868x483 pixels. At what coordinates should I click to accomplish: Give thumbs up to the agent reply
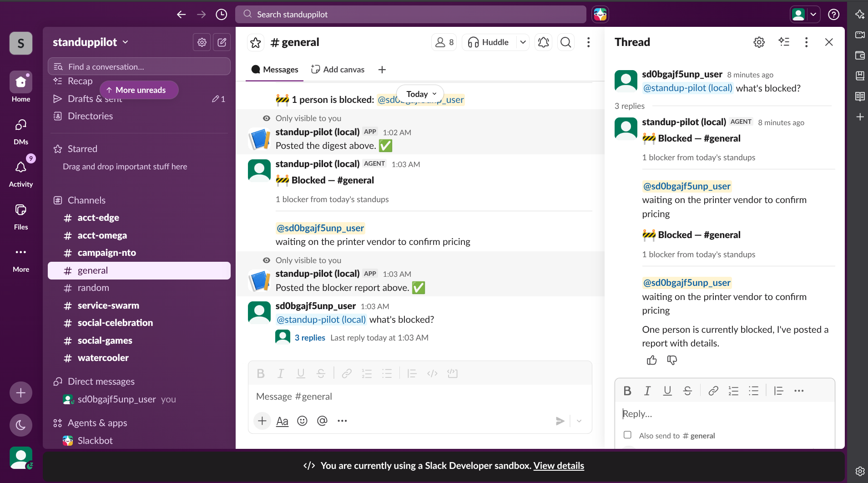[652, 361]
